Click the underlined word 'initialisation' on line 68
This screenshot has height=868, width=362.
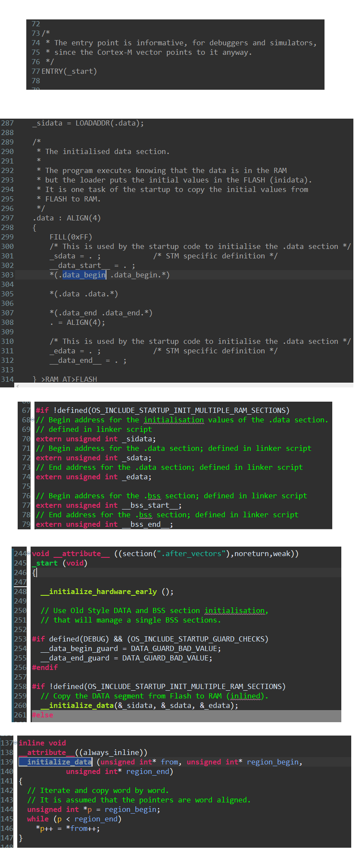pyautogui.click(x=174, y=420)
